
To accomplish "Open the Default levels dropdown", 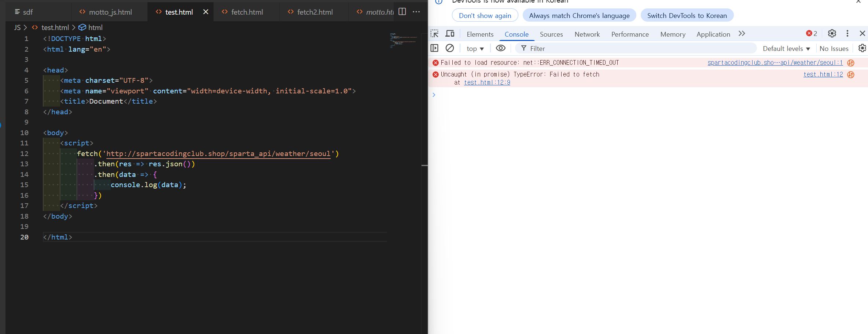I will [786, 49].
